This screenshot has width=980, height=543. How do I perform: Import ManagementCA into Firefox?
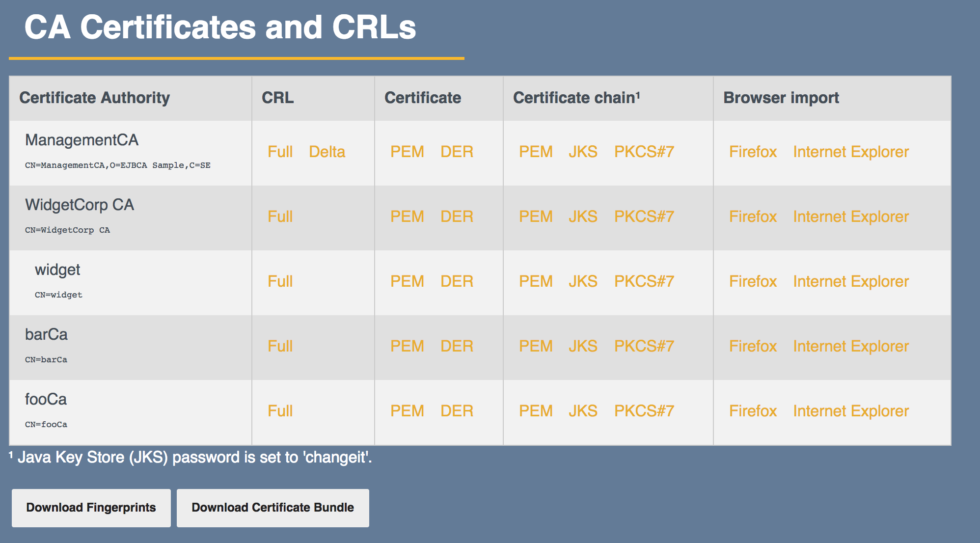click(x=753, y=152)
